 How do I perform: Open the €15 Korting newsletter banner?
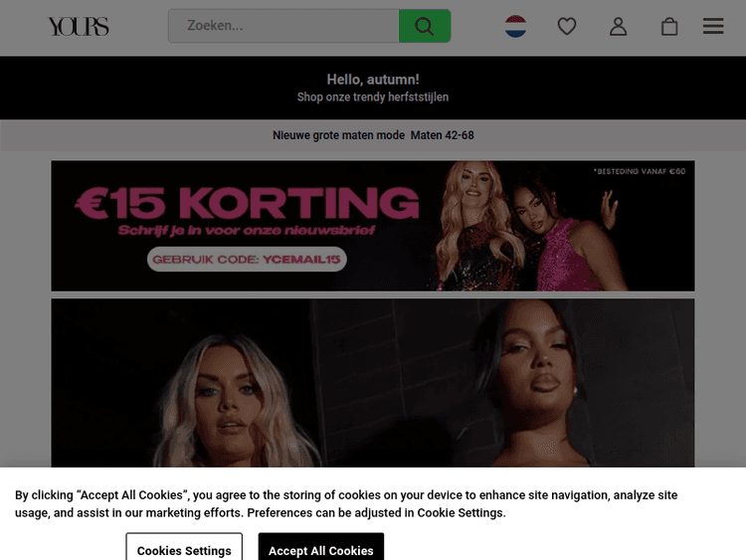[x=373, y=226]
